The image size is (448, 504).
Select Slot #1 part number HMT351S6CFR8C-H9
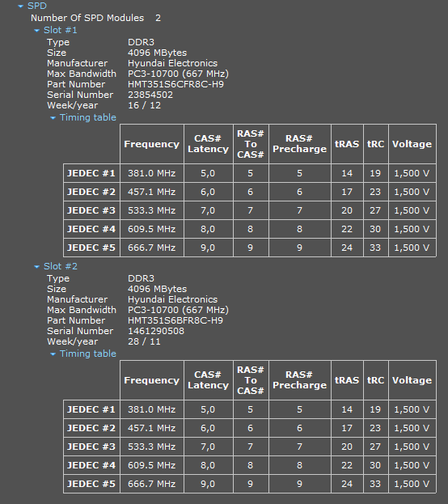(x=175, y=84)
